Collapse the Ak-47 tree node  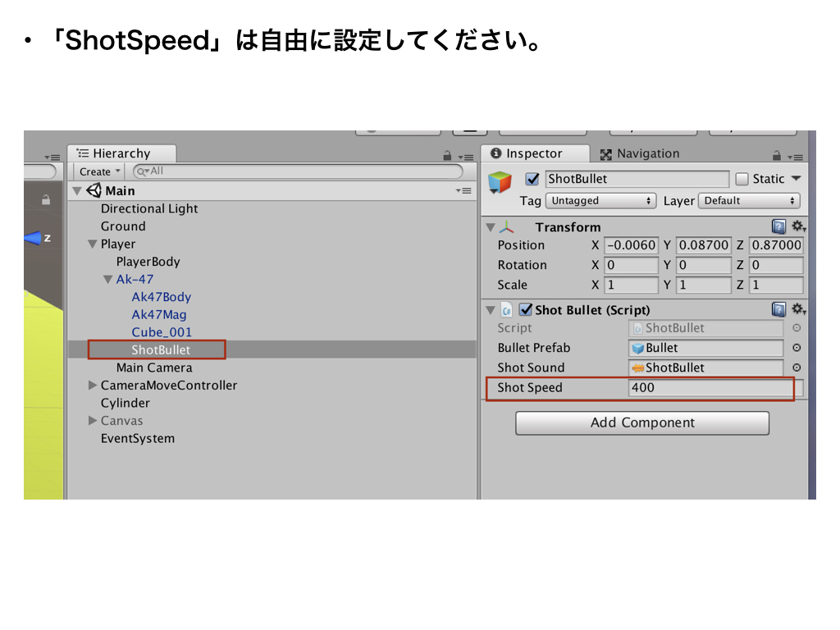pos(107,279)
